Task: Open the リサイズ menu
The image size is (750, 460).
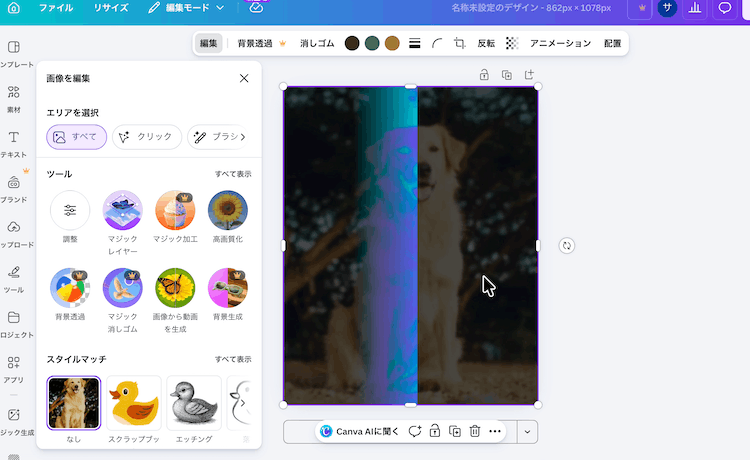Action: [111, 8]
